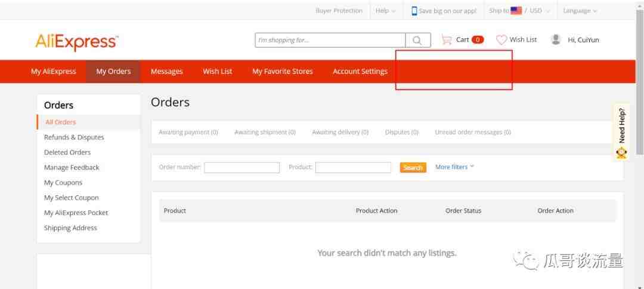Viewport: 644px width, 289px height.
Task: Open Manage Feedback
Action: click(72, 168)
